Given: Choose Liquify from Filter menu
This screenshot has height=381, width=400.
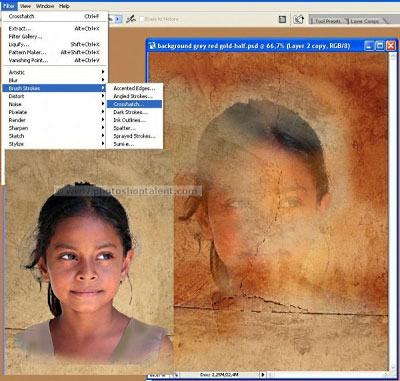Looking at the screenshot, I should [55, 44].
